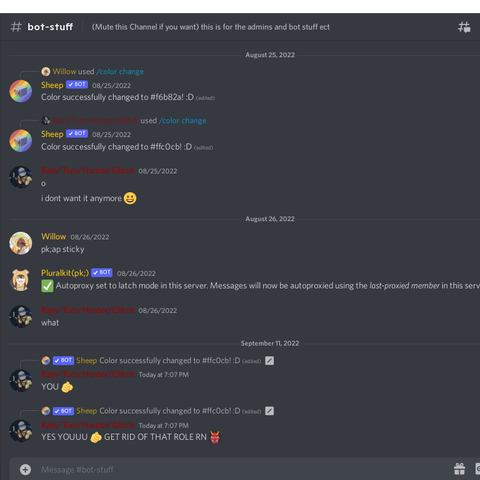Open Pluralkit bot avatar profile

pos(21,280)
